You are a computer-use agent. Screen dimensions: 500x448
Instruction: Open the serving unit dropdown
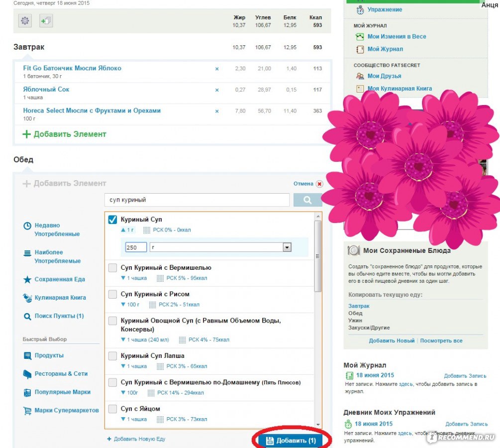pos(287,247)
